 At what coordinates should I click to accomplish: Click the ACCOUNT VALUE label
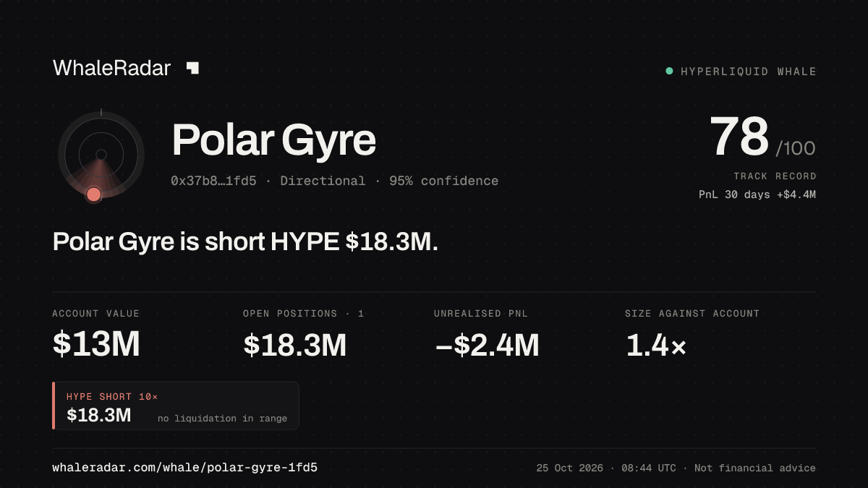click(96, 313)
